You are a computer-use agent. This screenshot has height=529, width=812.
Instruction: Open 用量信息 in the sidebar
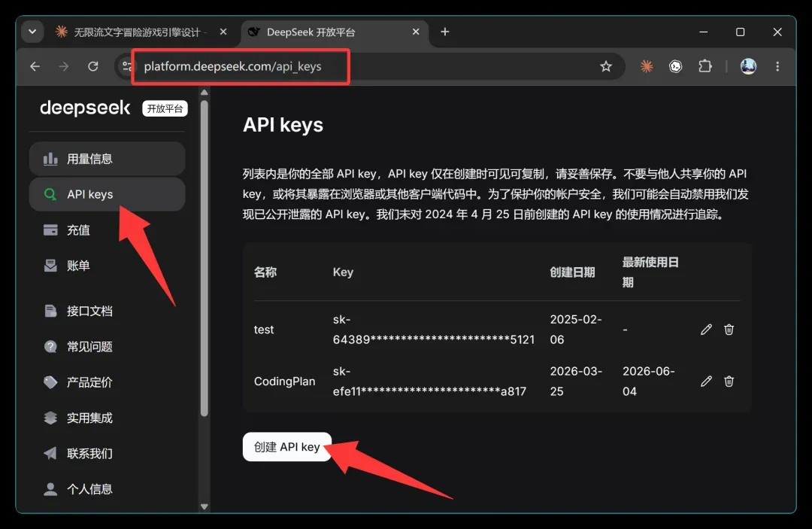tap(108, 159)
